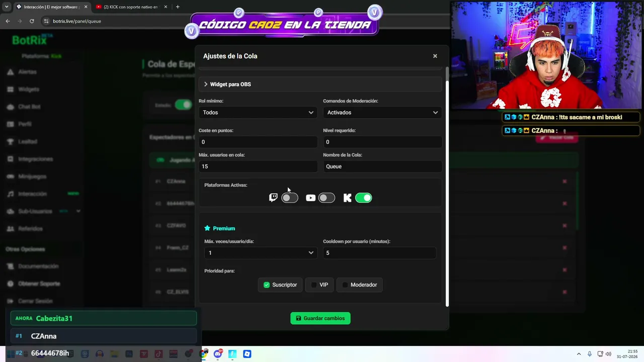Click the Chat Bot icon in sidebar
644x362 pixels.
point(10,107)
